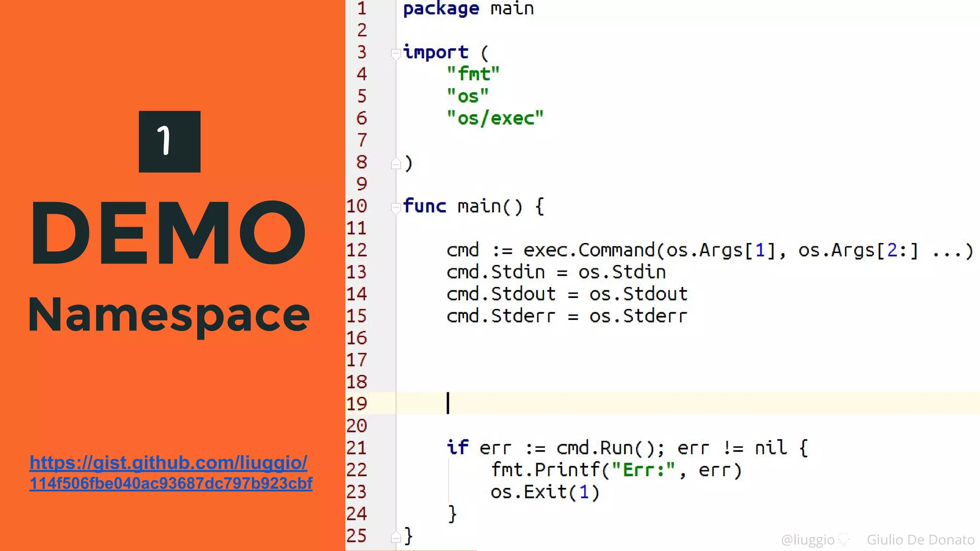Click the dark number 1 badge

pyautogui.click(x=169, y=142)
